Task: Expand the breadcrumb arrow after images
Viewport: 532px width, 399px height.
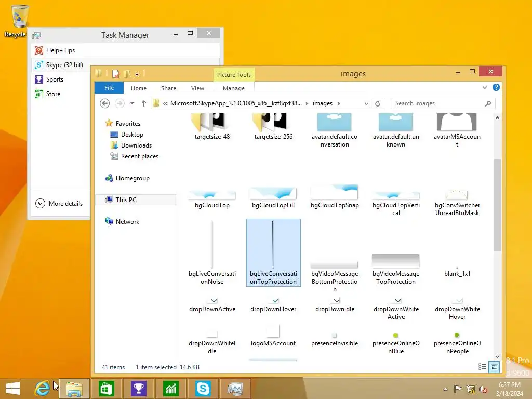Action: (x=338, y=103)
